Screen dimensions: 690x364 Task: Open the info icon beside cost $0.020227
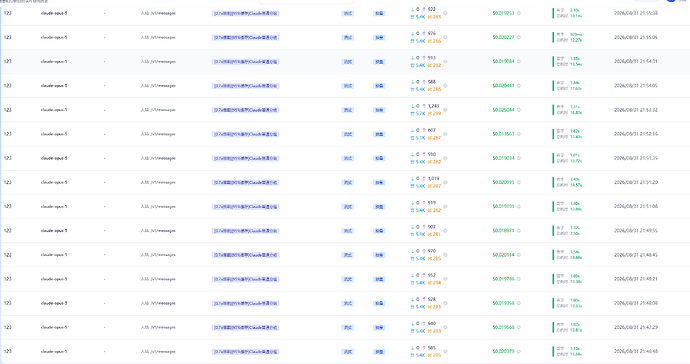519,37
